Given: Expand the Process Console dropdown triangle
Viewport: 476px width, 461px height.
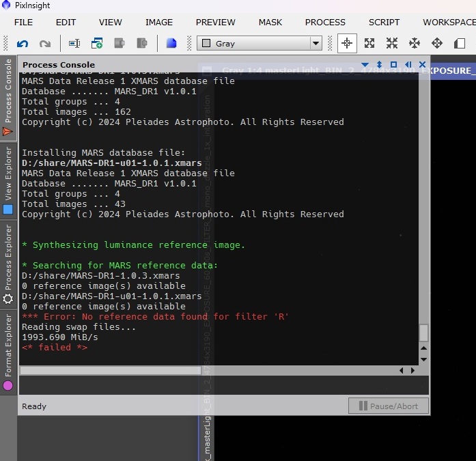Looking at the screenshot, I should coord(365,65).
